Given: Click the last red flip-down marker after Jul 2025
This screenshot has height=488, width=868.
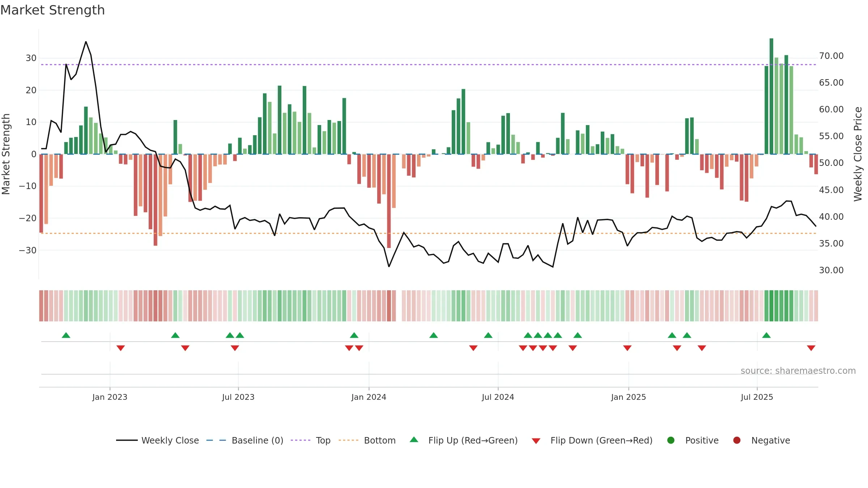Looking at the screenshot, I should 811,348.
